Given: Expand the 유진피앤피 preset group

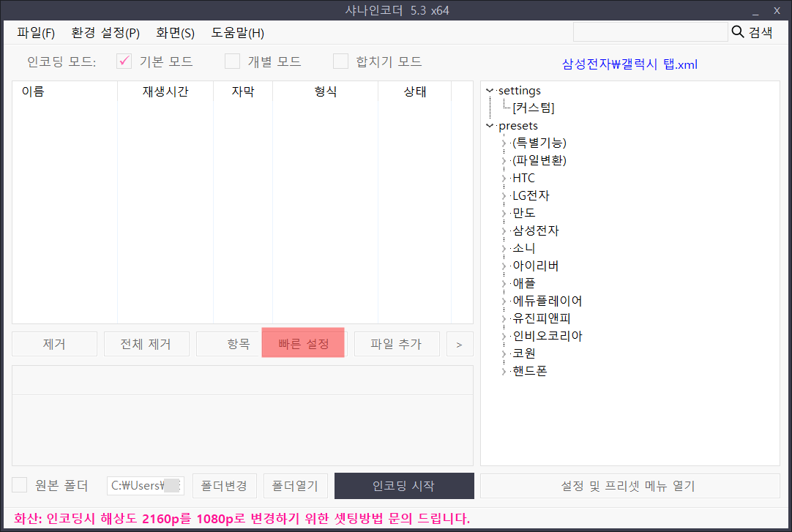Looking at the screenshot, I should pos(504,318).
